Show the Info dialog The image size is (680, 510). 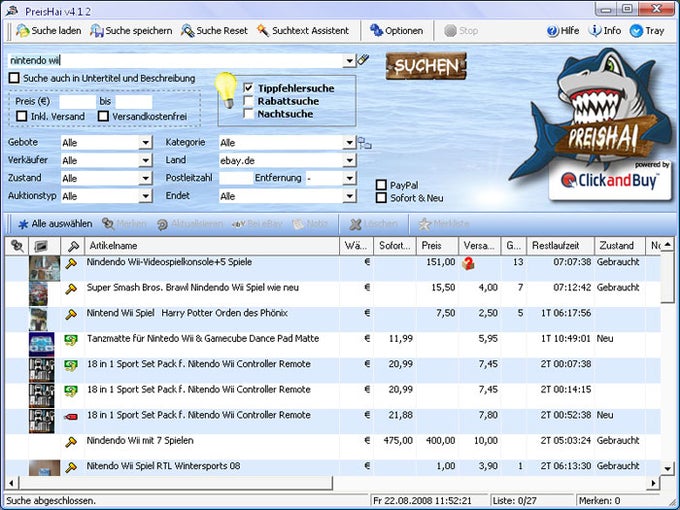pyautogui.click(x=605, y=31)
